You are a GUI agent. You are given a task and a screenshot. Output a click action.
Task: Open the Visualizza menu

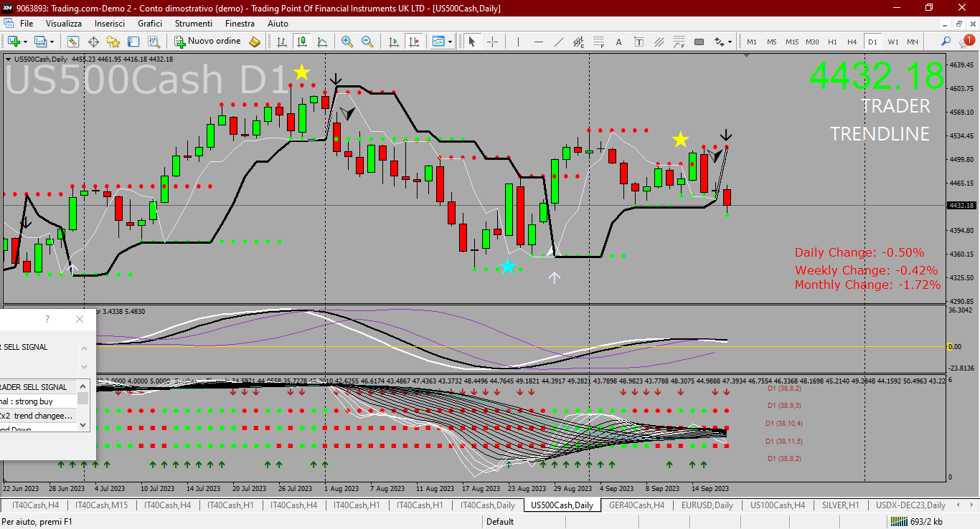click(64, 24)
